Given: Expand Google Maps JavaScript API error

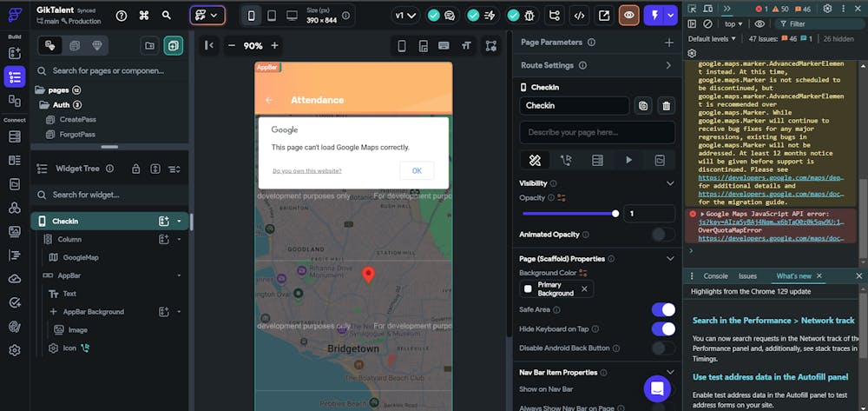Looking at the screenshot, I should tap(702, 214).
